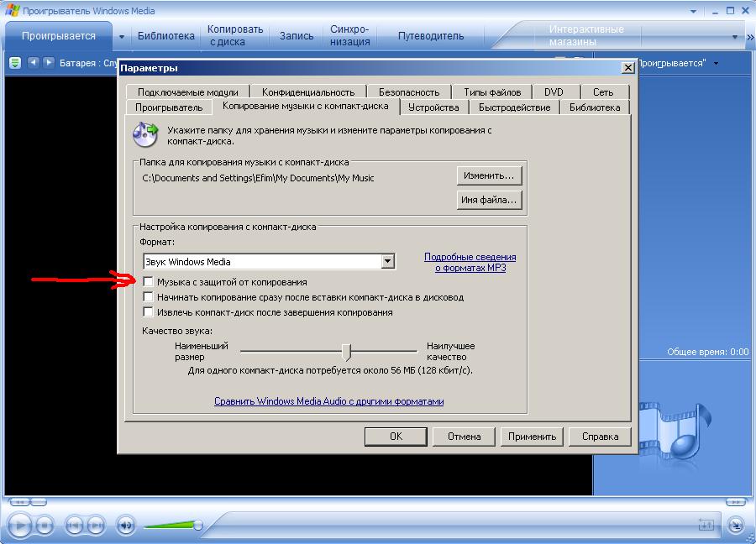The image size is (756, 544).
Task: Expand the hidden toolbar items chevron
Action: [x=736, y=37]
